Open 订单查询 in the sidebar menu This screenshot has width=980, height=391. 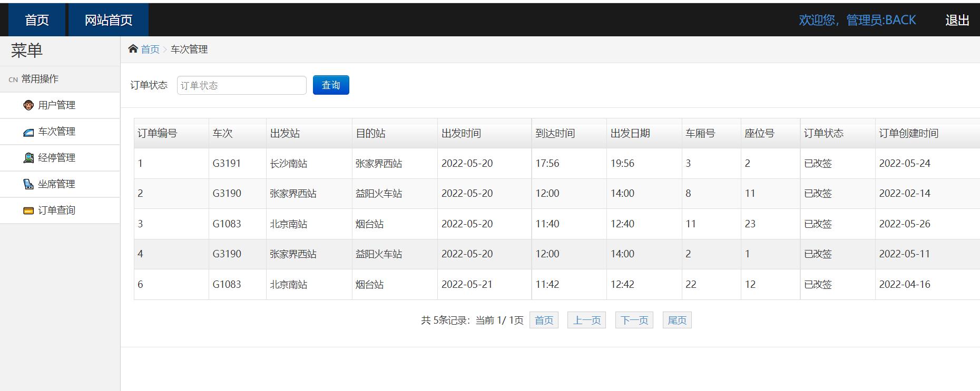point(60,210)
